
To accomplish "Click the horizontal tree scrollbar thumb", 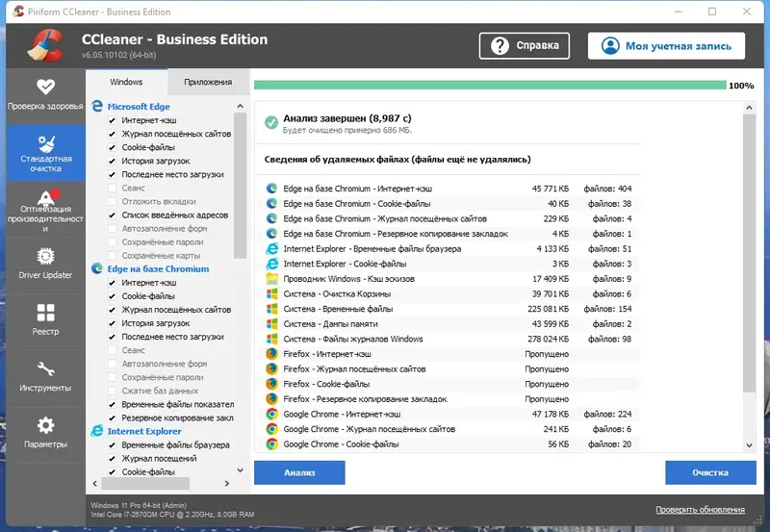I will 145,483.
